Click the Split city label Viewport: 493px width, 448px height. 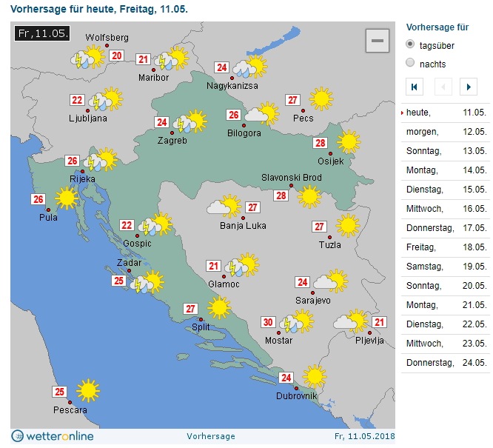(x=201, y=327)
